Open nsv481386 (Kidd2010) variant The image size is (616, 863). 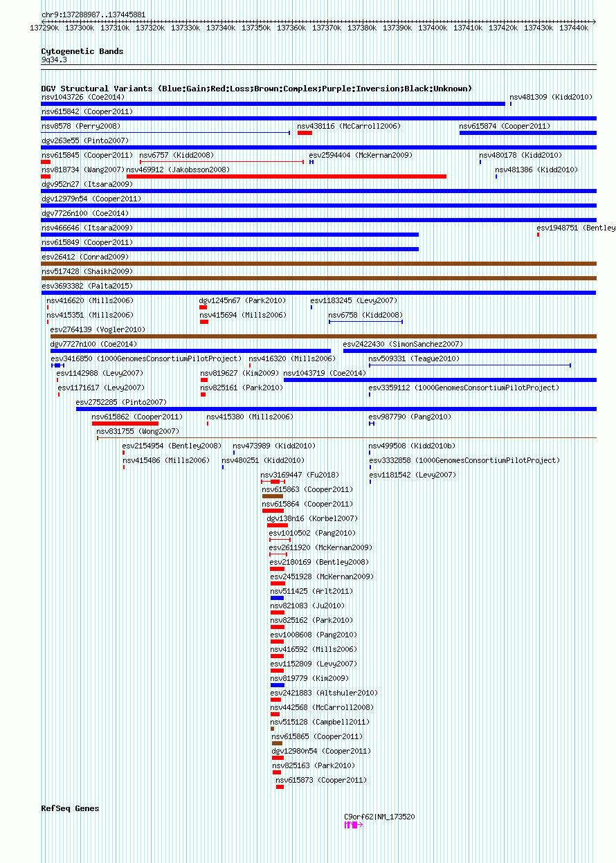[x=536, y=170]
